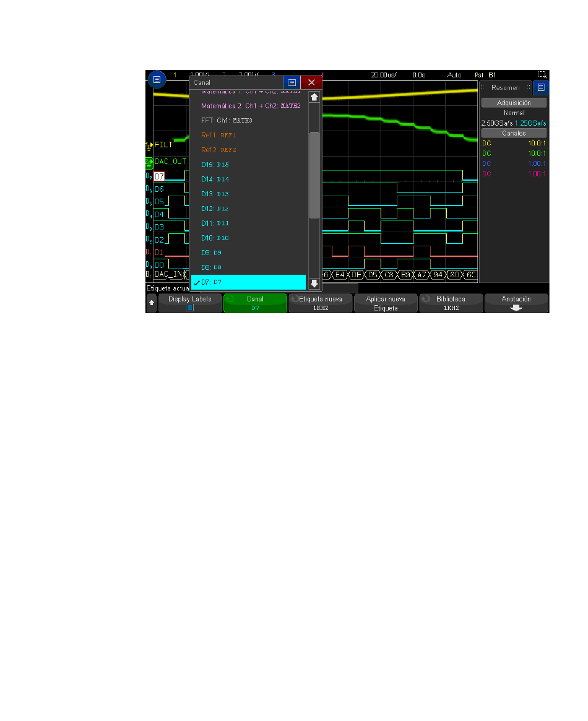Viewport: 588px width, 721px height.
Task: Click the D2 digital channel label
Action: click(159, 240)
